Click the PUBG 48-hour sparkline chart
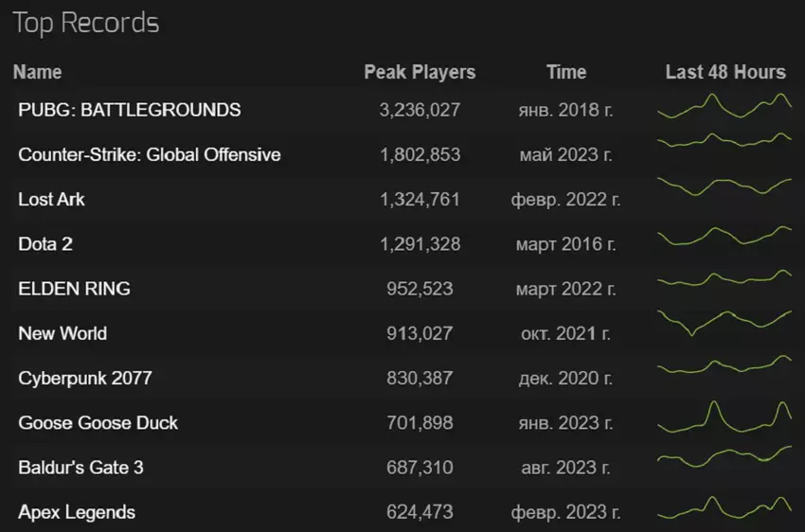 pos(724,107)
